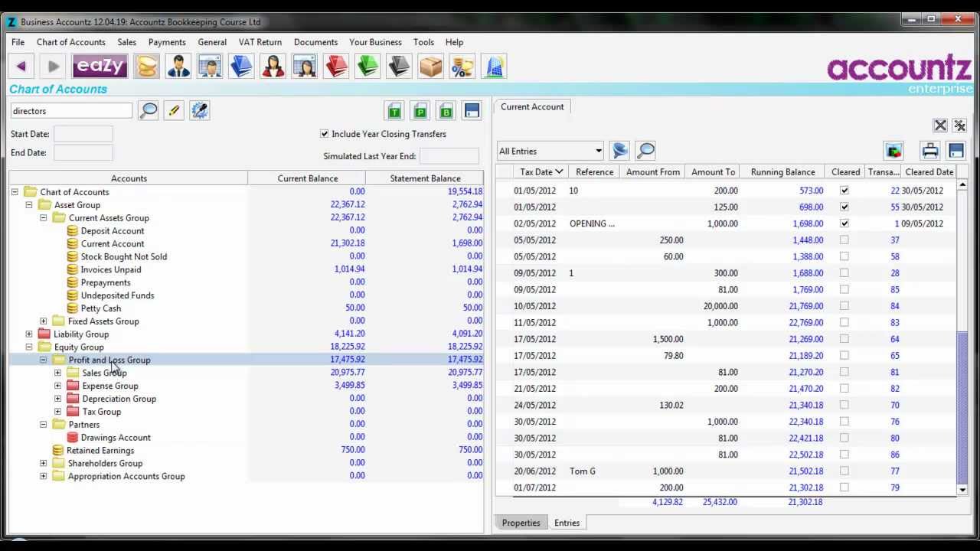Check Cleared box for 21,502.18 balance row
This screenshot has width=980, height=551.
click(x=844, y=471)
